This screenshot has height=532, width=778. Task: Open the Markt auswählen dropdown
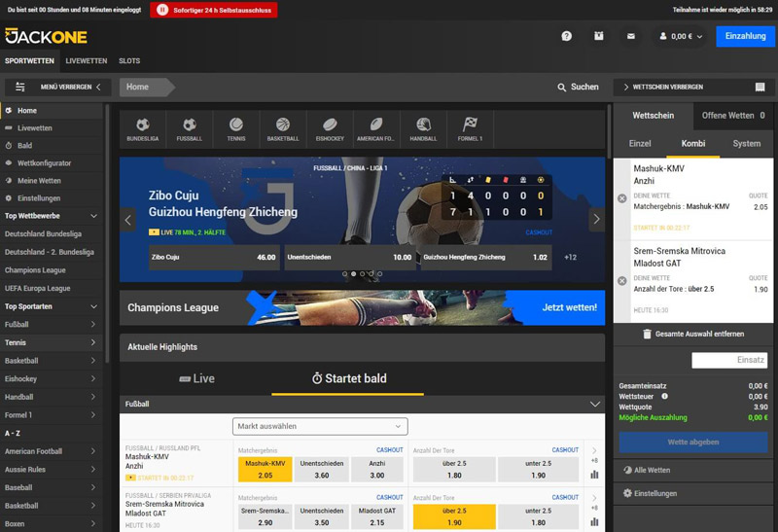[x=320, y=426]
